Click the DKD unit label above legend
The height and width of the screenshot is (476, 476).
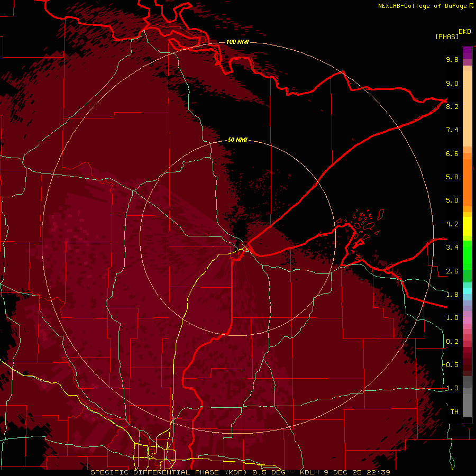(x=465, y=32)
